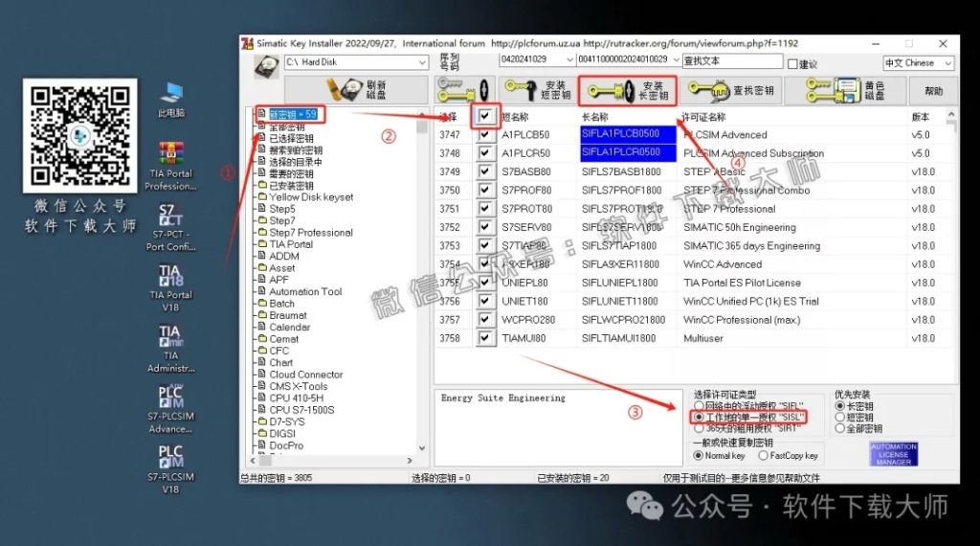The image size is (980, 546).
Task: Uncheck the checkbox for row 3749 S7BASB80
Action: (485, 171)
